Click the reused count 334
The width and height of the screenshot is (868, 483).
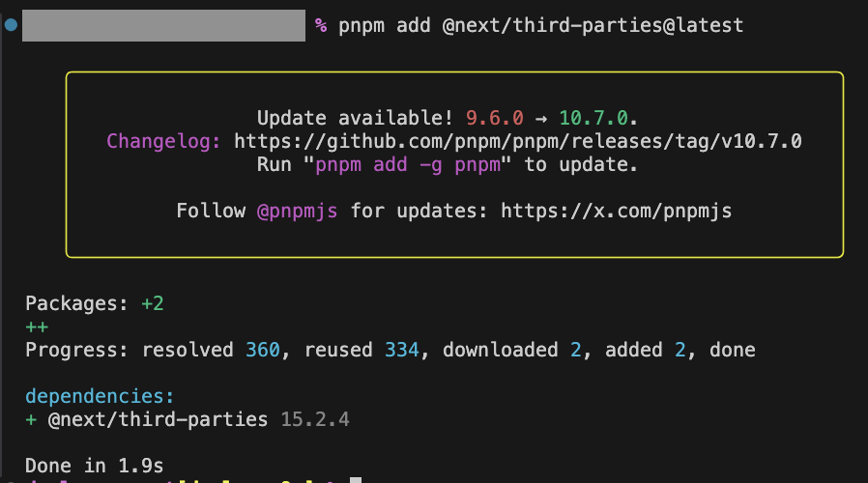point(402,350)
